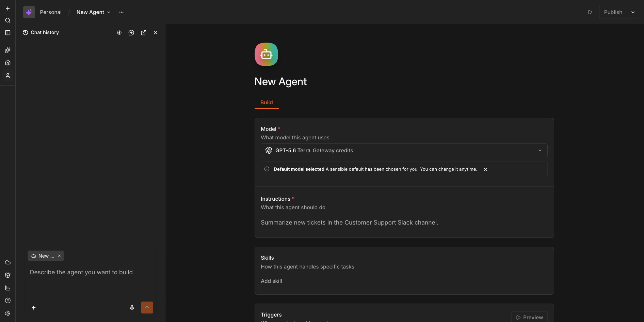Select the Build tab
Viewport: 644px width, 322px height.
point(267,103)
